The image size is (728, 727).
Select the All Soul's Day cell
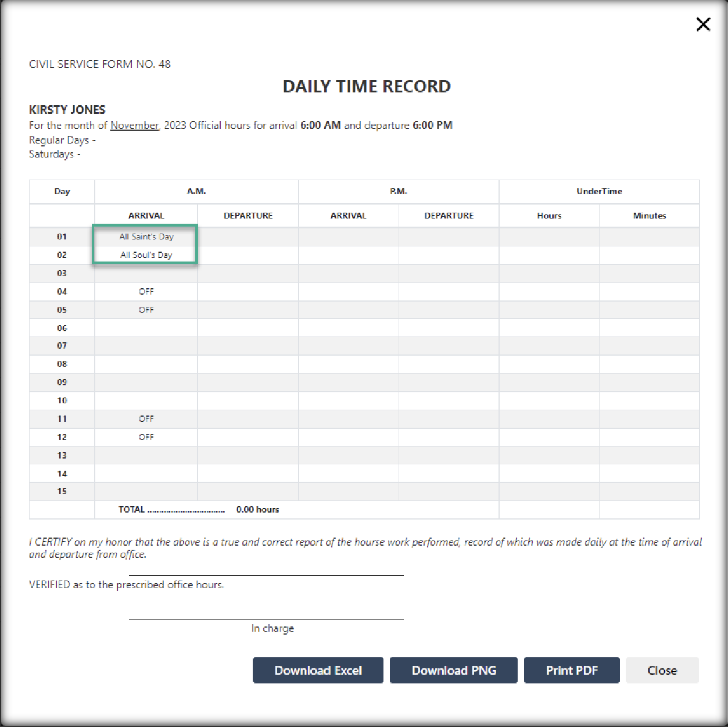[146, 255]
